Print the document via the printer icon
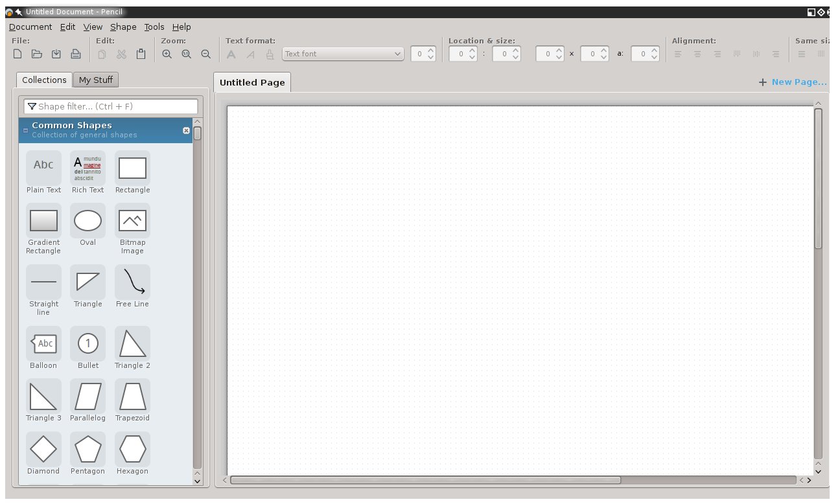The image size is (840, 504). tap(76, 54)
